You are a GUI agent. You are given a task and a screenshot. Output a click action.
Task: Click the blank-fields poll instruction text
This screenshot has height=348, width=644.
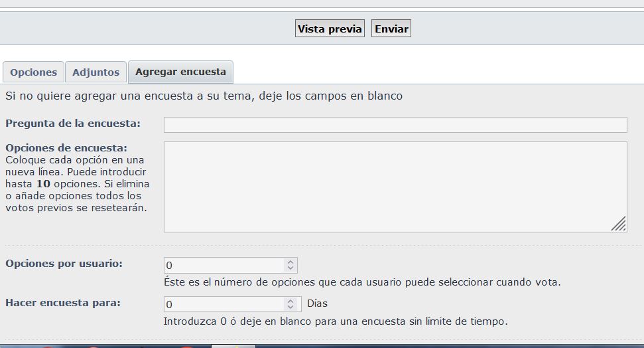click(204, 96)
